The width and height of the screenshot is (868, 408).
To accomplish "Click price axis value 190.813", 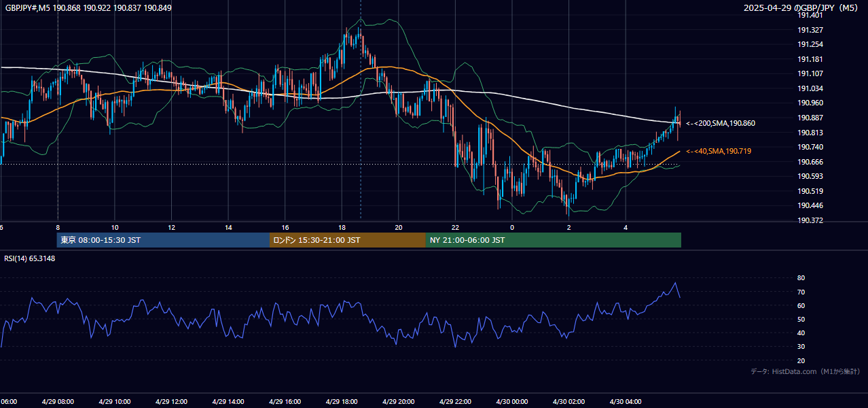I will [x=810, y=133].
